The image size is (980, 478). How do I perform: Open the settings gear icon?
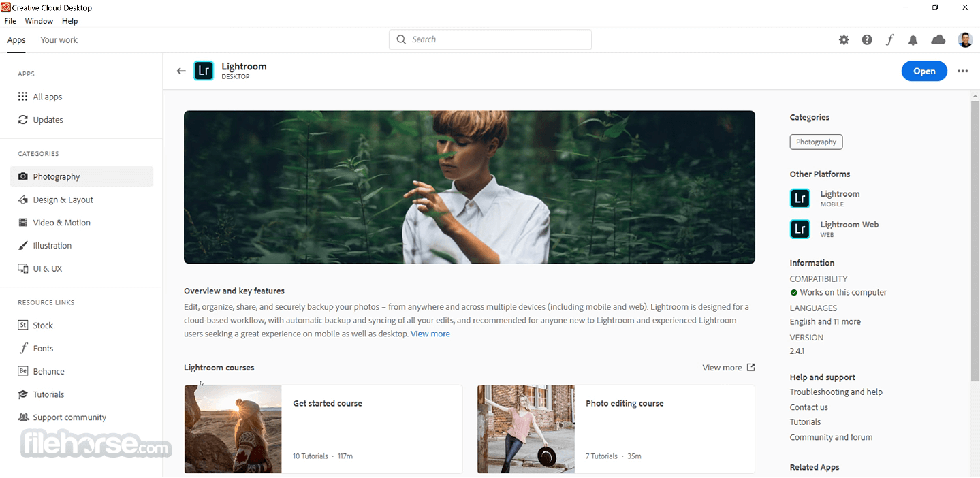[844, 40]
